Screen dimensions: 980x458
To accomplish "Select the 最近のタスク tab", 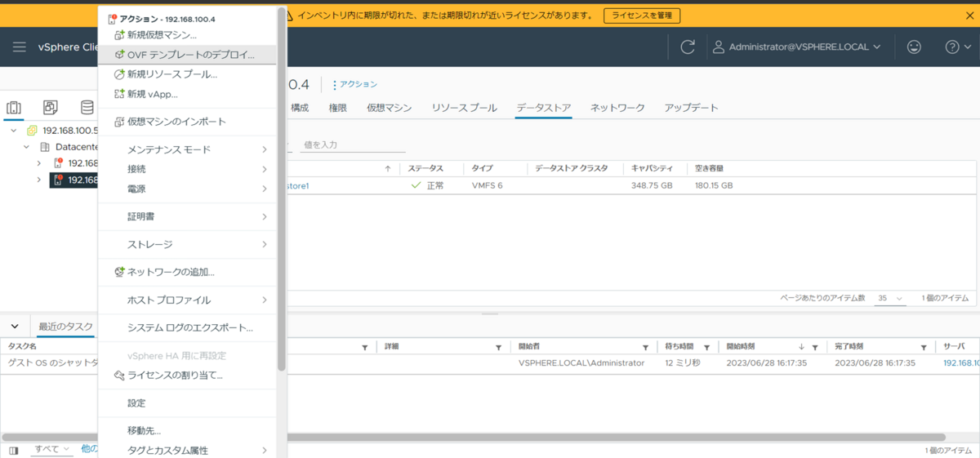I will (x=65, y=327).
